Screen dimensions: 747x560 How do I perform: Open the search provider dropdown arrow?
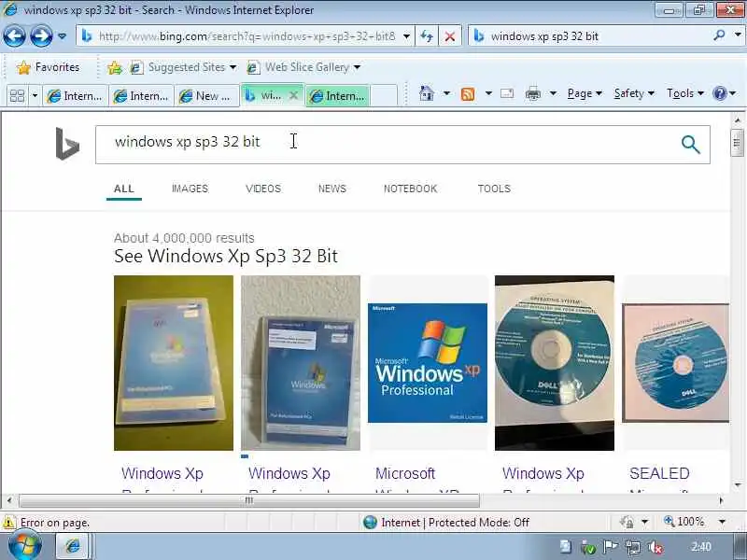pos(738,35)
